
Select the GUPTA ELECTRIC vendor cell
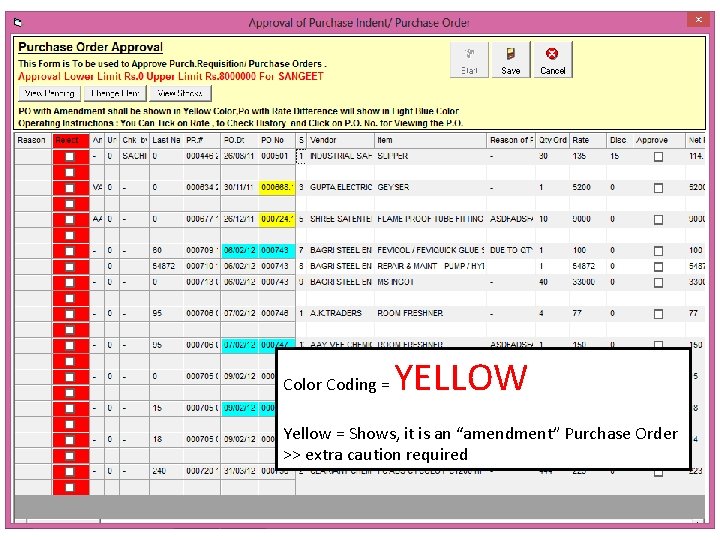coord(340,187)
